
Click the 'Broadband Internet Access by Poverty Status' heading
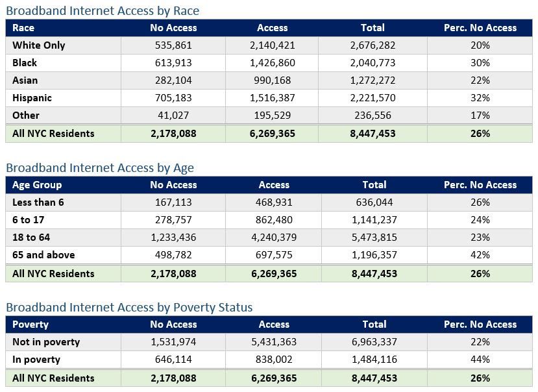pos(129,307)
